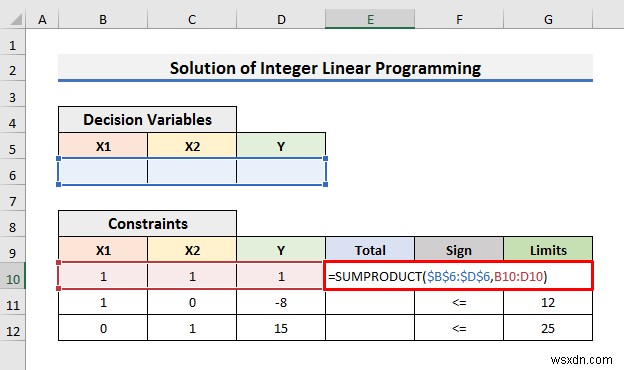Select column C header
624x370 pixels.
[x=192, y=19]
